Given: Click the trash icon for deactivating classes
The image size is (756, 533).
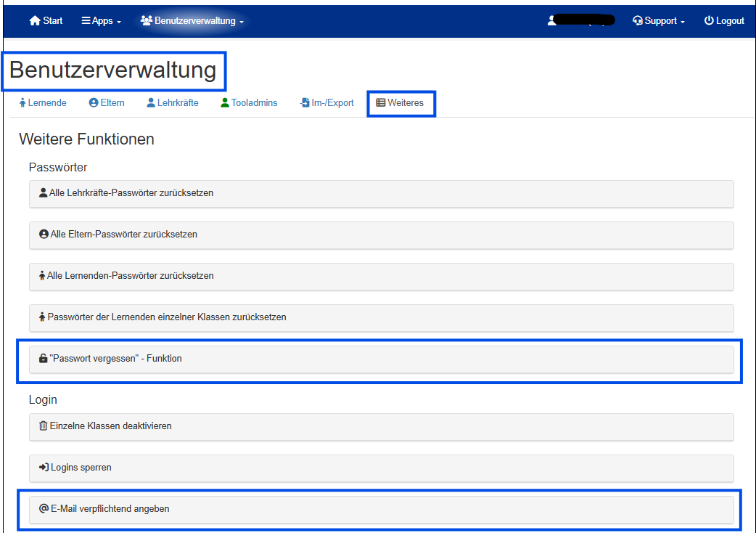Looking at the screenshot, I should point(44,426).
